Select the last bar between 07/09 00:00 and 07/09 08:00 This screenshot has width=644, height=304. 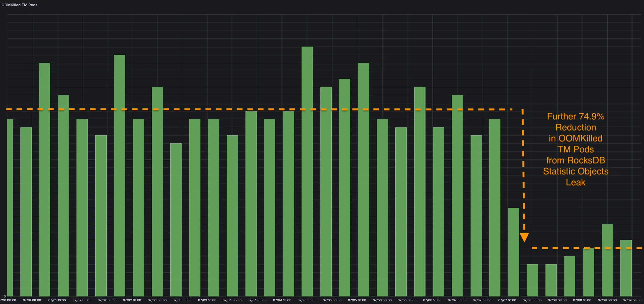pos(626,268)
